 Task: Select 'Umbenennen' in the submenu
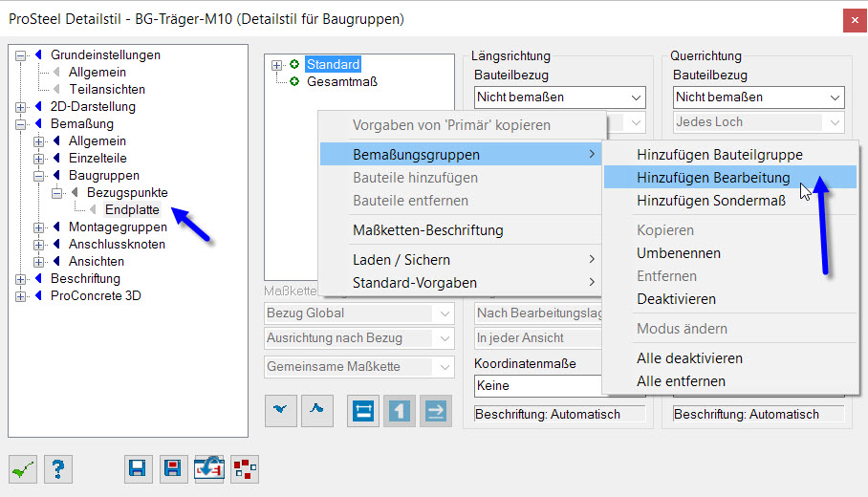point(730,253)
